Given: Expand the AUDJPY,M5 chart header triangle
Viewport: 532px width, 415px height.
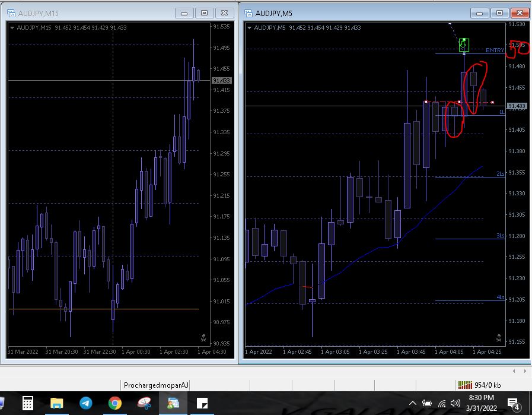Looking at the screenshot, I should click(249, 28).
